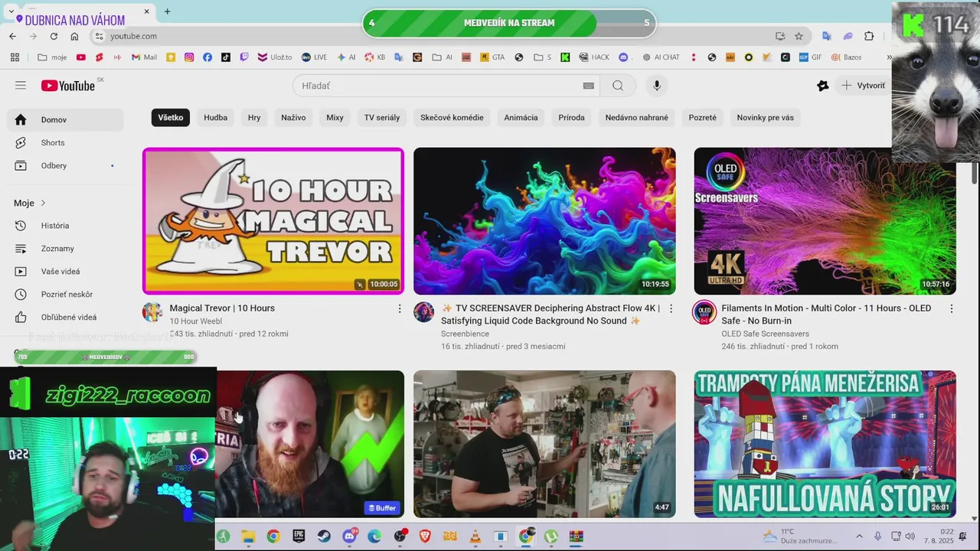Open the Nafullovaná Story video thumbnail
Image resolution: width=980 pixels, height=551 pixels.
tap(825, 444)
